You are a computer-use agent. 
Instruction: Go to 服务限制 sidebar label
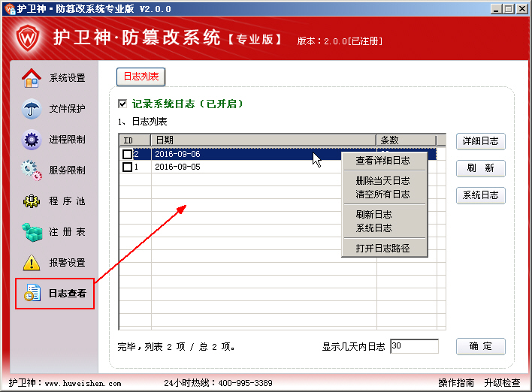pyautogui.click(x=67, y=170)
